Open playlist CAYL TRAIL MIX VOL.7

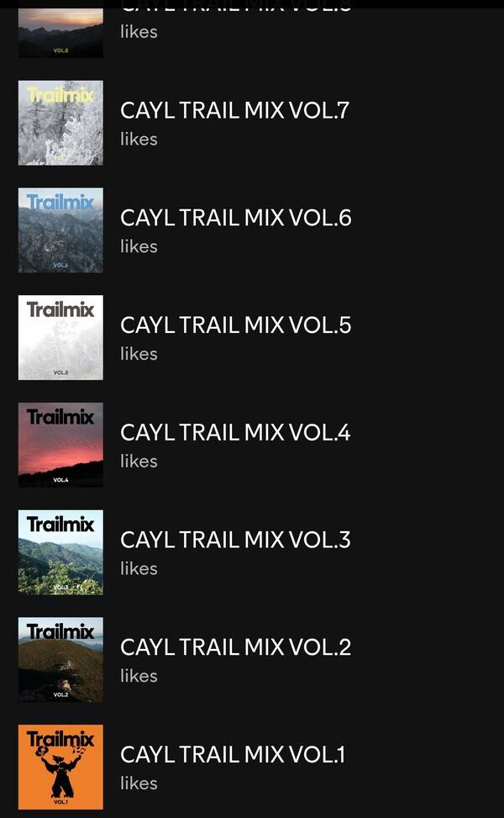[x=234, y=111]
